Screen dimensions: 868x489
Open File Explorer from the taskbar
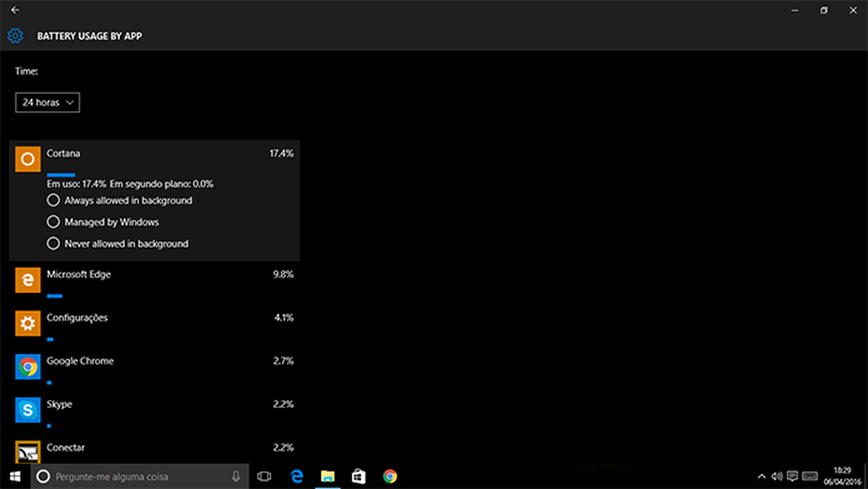click(328, 477)
